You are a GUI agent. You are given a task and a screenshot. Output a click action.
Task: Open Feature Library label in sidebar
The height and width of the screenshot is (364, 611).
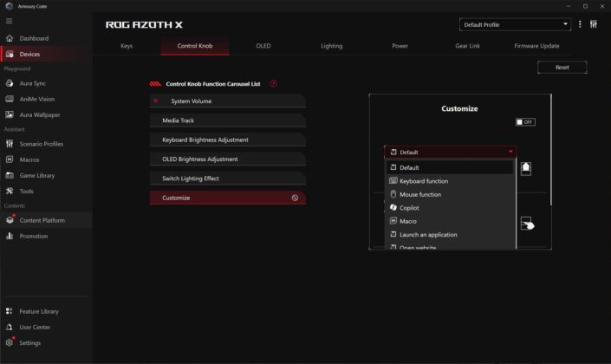coord(39,311)
